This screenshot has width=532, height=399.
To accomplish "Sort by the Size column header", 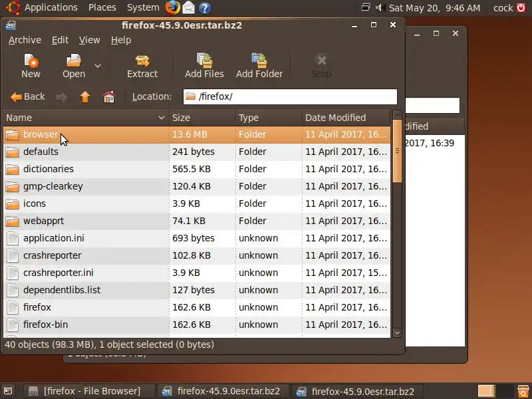I will coord(202,118).
